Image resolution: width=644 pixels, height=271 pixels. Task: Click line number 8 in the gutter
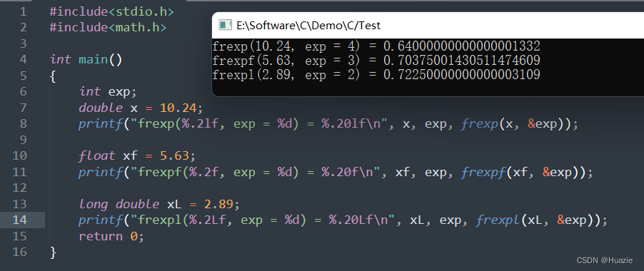[23, 123]
